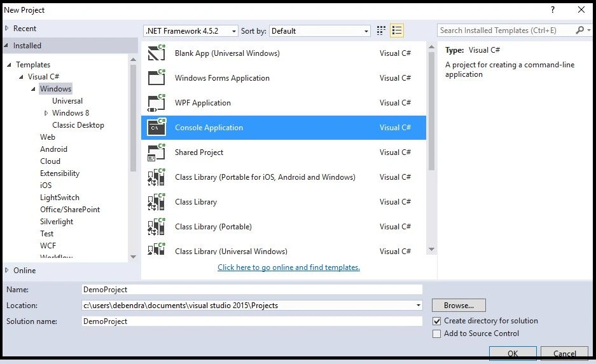Select Test template category

(x=47, y=234)
